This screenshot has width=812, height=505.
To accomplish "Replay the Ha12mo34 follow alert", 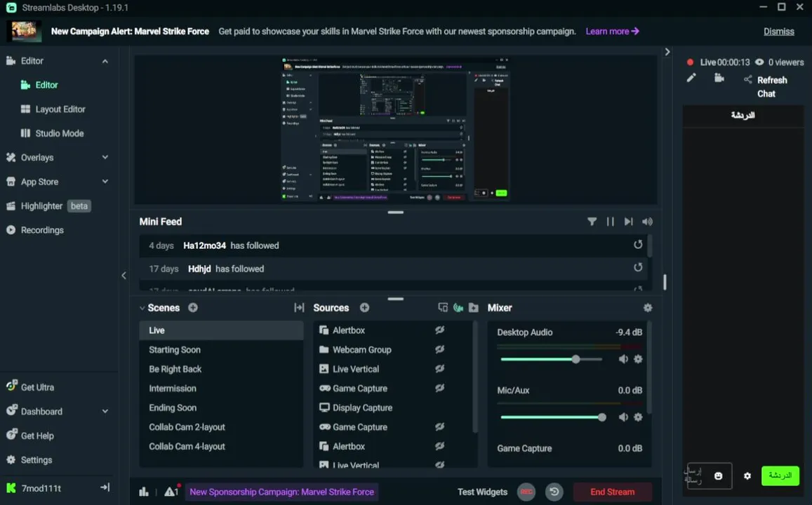I will (638, 244).
